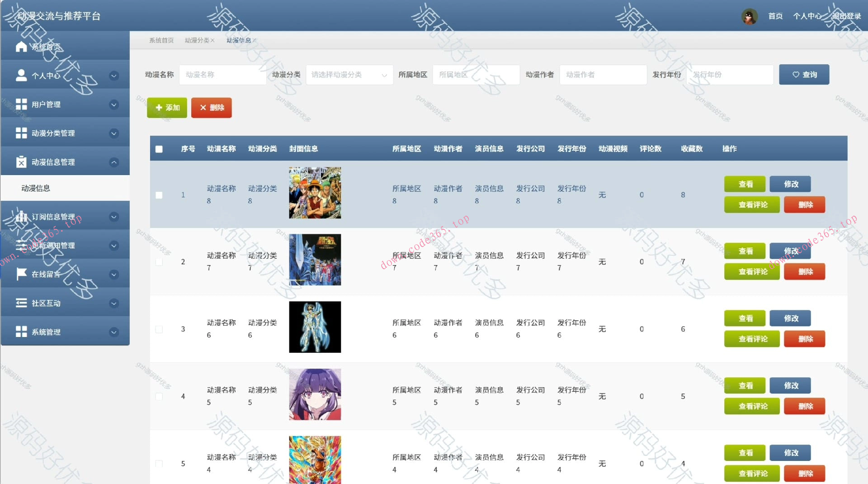This screenshot has width=868, height=484.
Task: Click the green 添加 button
Action: pyautogui.click(x=166, y=108)
